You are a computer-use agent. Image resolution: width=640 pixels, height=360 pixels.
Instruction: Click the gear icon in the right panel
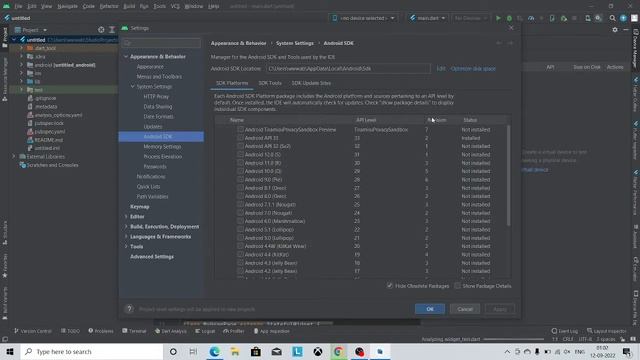pos(615,30)
